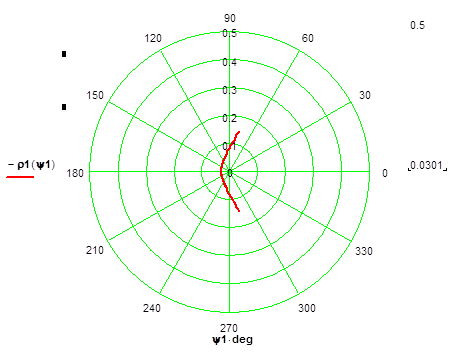The width and height of the screenshot is (454, 362).
Task: Click the 0 degree label at right
Action: [385, 173]
